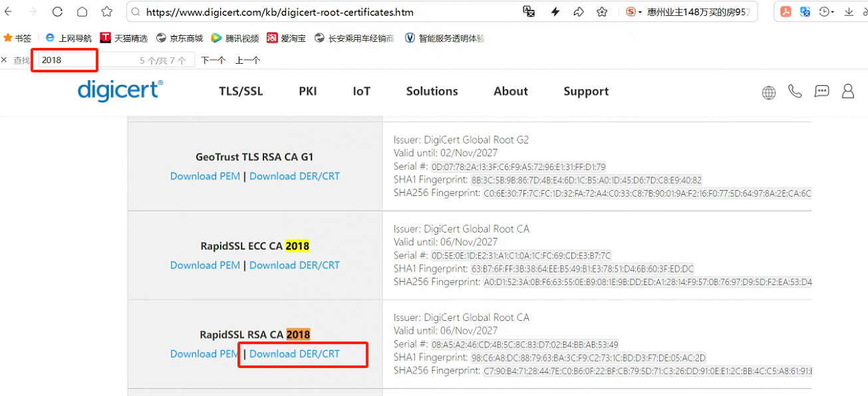
Task: Click the RapidSSL ECC CA 2018 title
Action: click(255, 246)
